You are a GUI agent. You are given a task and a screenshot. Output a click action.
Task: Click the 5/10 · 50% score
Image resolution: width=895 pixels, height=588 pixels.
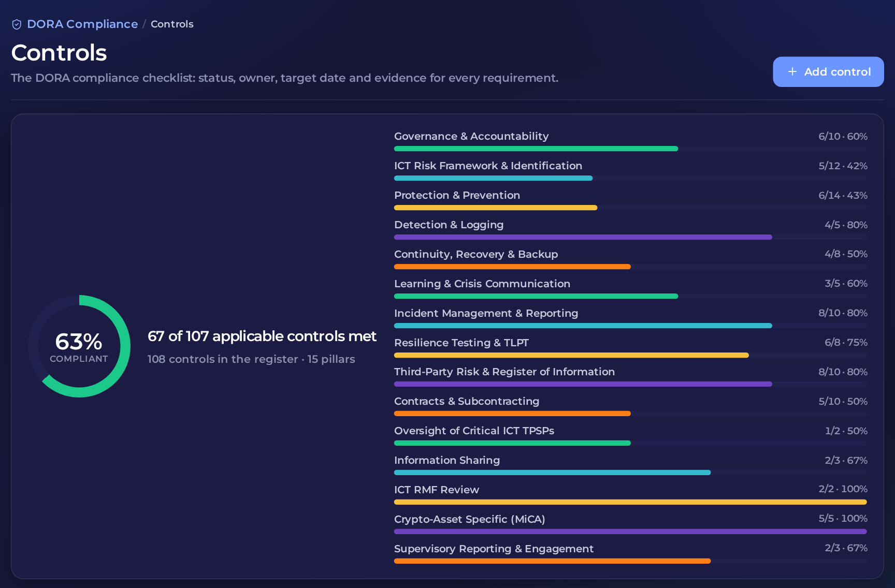pos(843,401)
